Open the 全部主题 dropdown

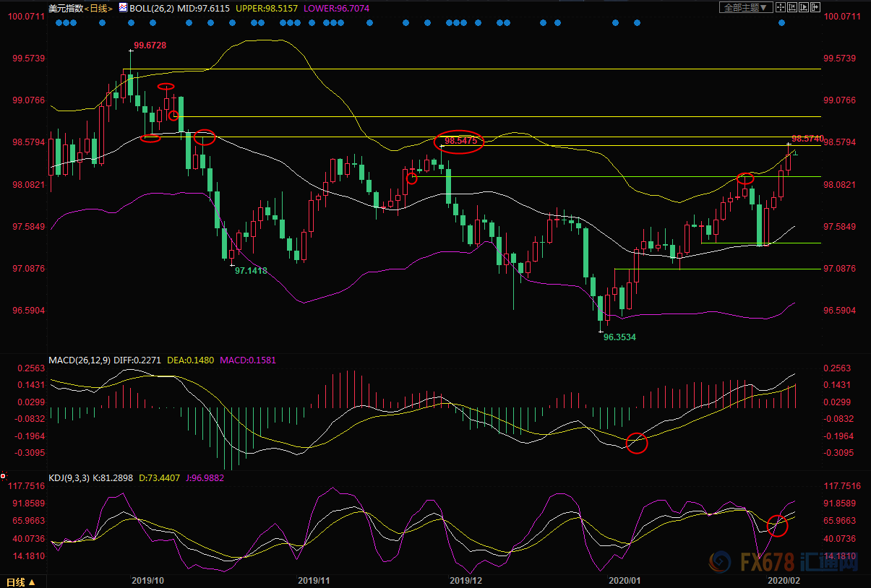click(746, 7)
